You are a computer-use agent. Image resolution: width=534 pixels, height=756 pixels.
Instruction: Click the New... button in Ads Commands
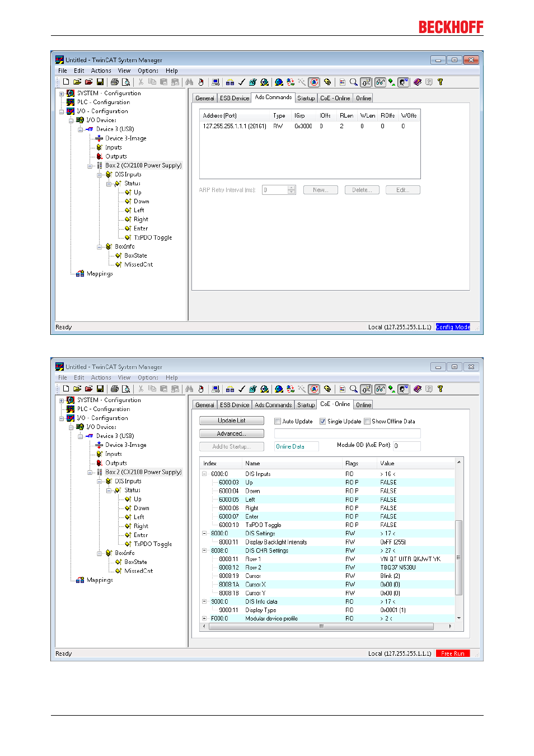[320, 190]
